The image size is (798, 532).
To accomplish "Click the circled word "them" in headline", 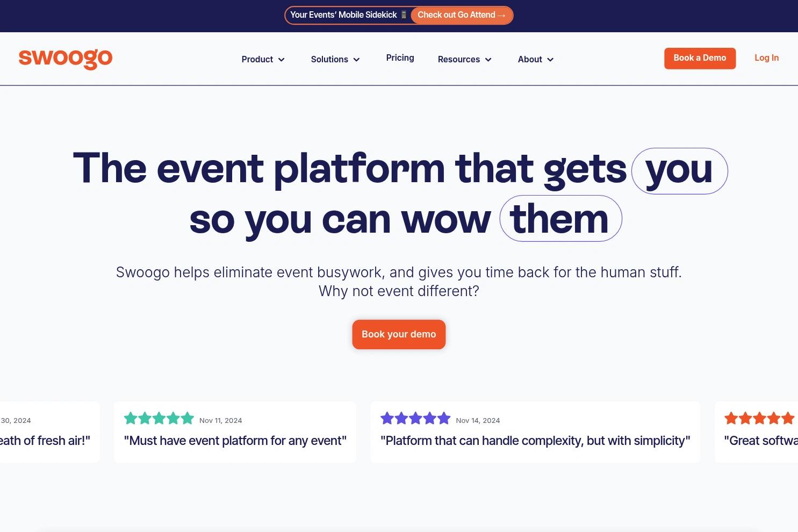I will 560,218.
